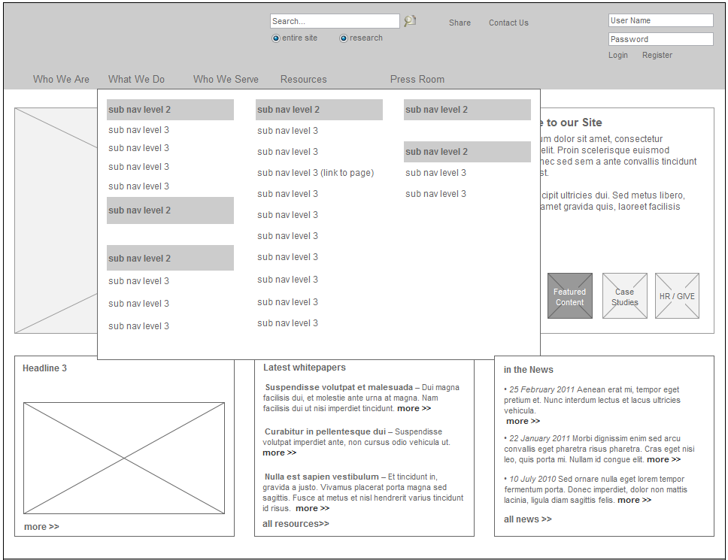The height and width of the screenshot is (560, 728).
Task: Click the 'in the News' heading
Action: click(x=529, y=370)
